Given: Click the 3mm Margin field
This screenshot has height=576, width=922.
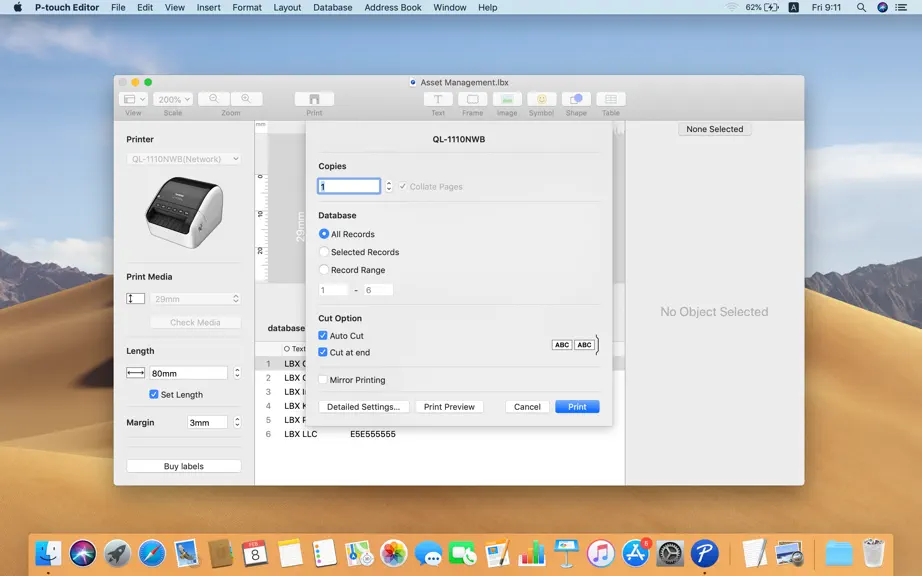Looking at the screenshot, I should (x=207, y=422).
